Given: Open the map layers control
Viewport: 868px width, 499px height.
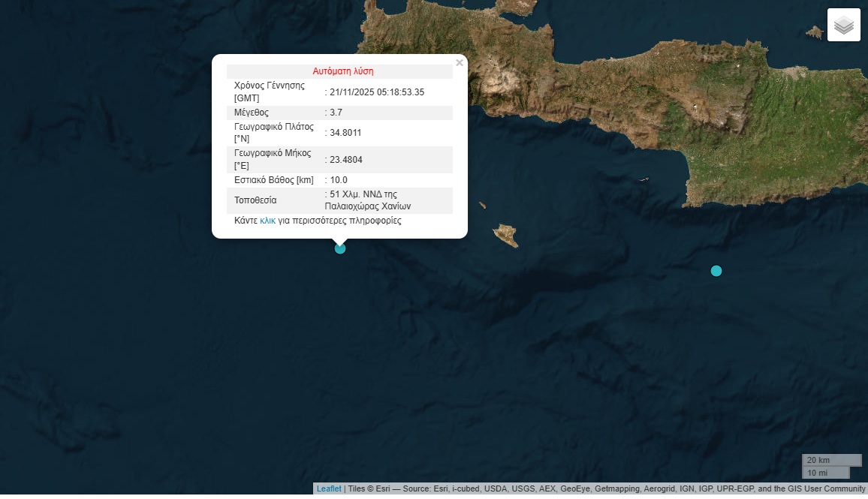Looking at the screenshot, I should click(x=843, y=25).
